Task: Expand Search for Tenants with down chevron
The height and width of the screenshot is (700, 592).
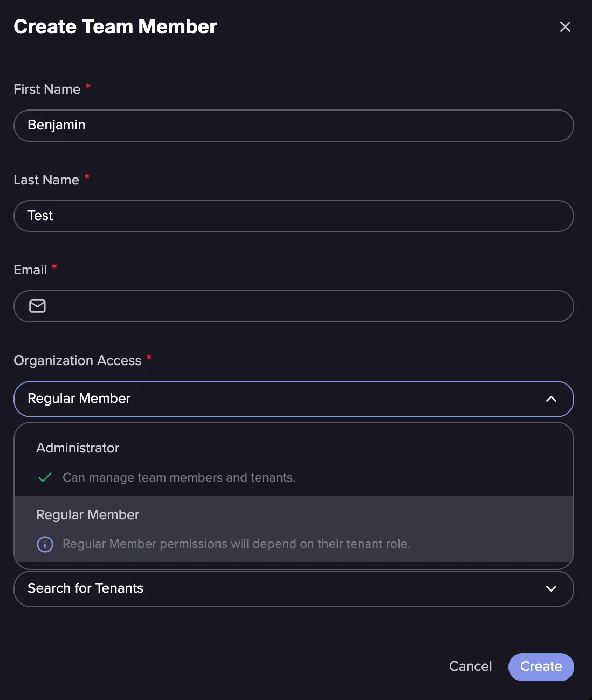Action: point(551,589)
